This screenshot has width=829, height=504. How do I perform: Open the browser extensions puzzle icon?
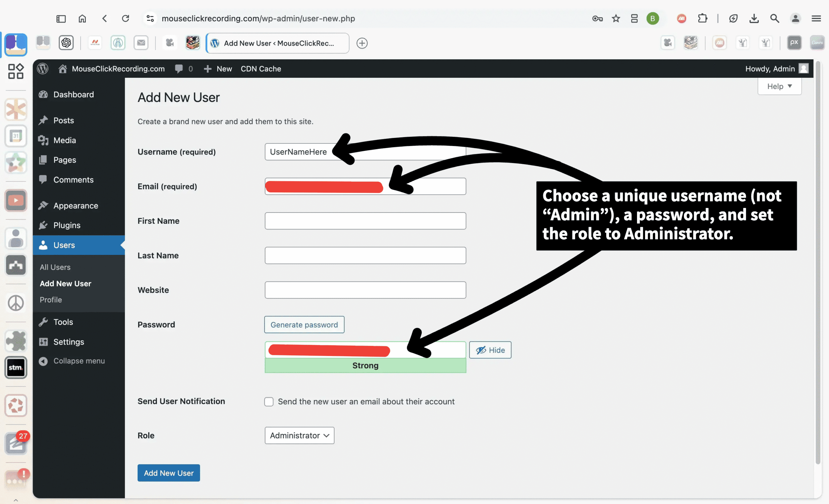(702, 18)
